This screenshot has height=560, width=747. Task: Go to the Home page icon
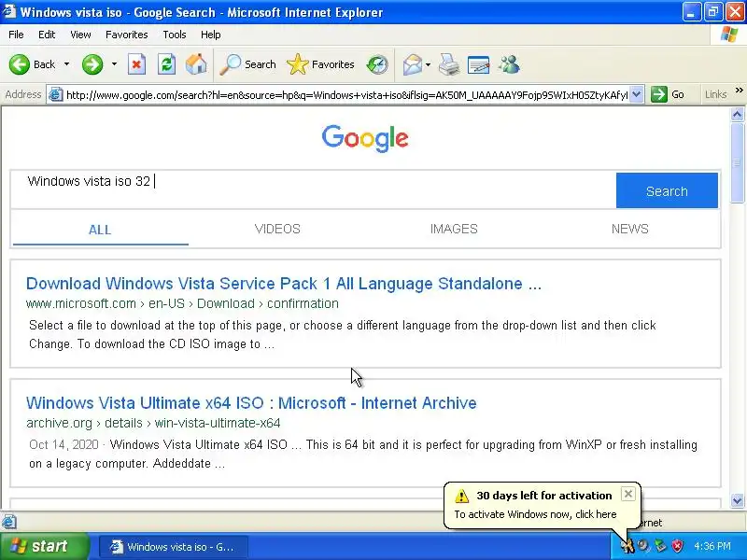tap(196, 64)
